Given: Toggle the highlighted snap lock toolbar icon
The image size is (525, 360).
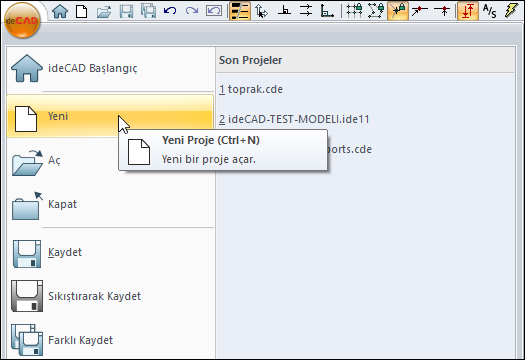Looking at the screenshot, I should click(x=398, y=11).
